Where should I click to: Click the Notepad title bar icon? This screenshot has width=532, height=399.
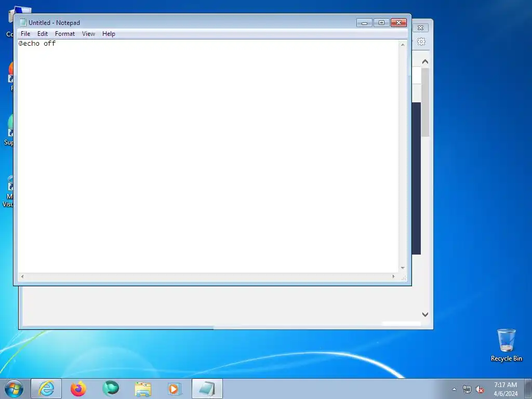tap(23, 23)
